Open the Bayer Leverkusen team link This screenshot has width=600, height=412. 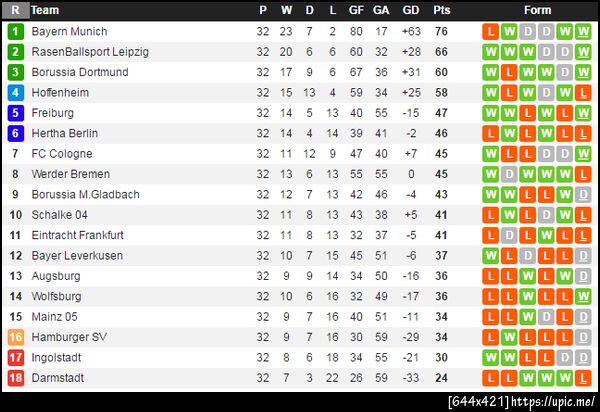click(77, 255)
